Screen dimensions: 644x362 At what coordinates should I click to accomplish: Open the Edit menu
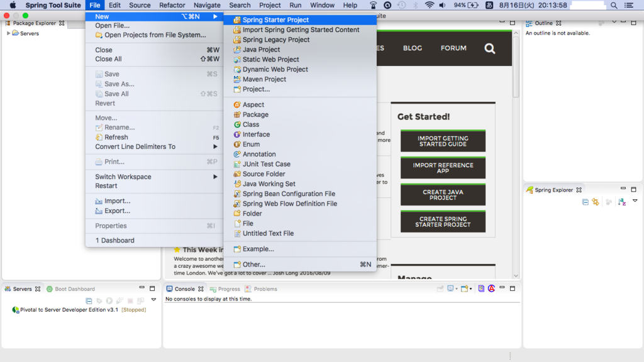pyautogui.click(x=114, y=5)
